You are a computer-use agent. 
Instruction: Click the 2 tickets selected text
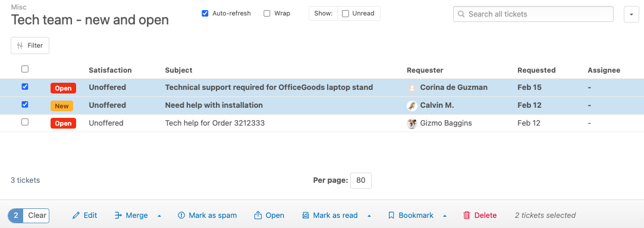coord(545,215)
